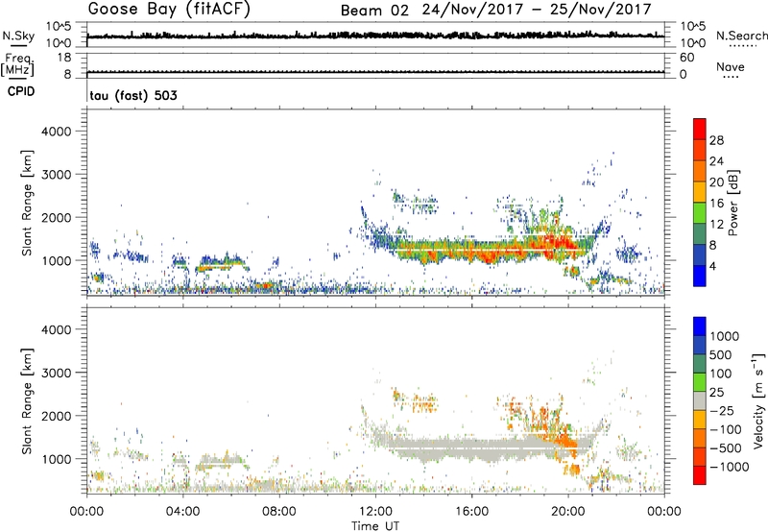This screenshot has width=768, height=532.
Task: Click the 'Velocity [m s-1]' colorbar label
Action: pyautogui.click(x=758, y=401)
